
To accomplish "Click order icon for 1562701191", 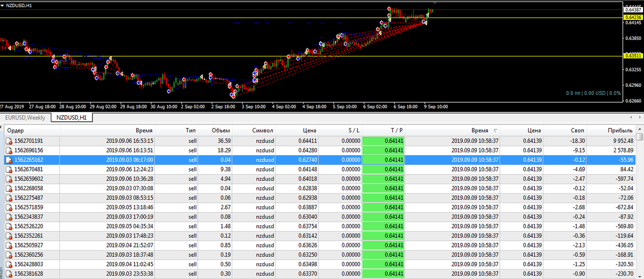I will click(x=8, y=141).
